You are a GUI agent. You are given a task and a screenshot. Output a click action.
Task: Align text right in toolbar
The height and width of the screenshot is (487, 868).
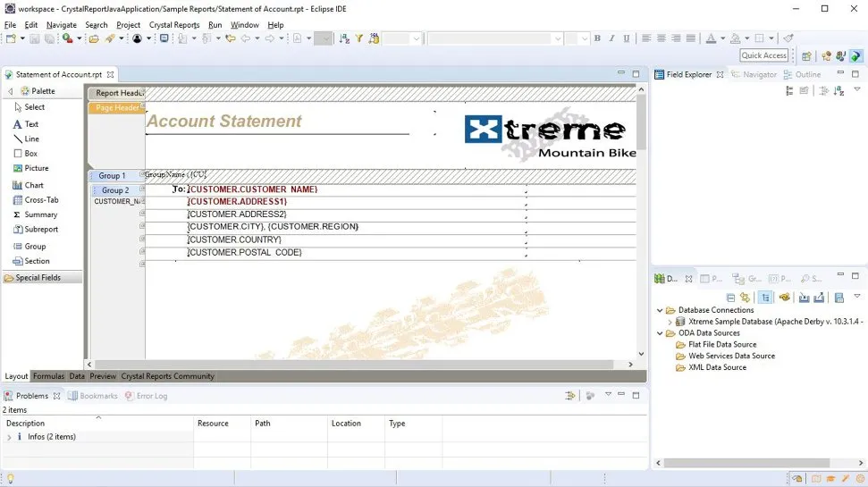(676, 38)
